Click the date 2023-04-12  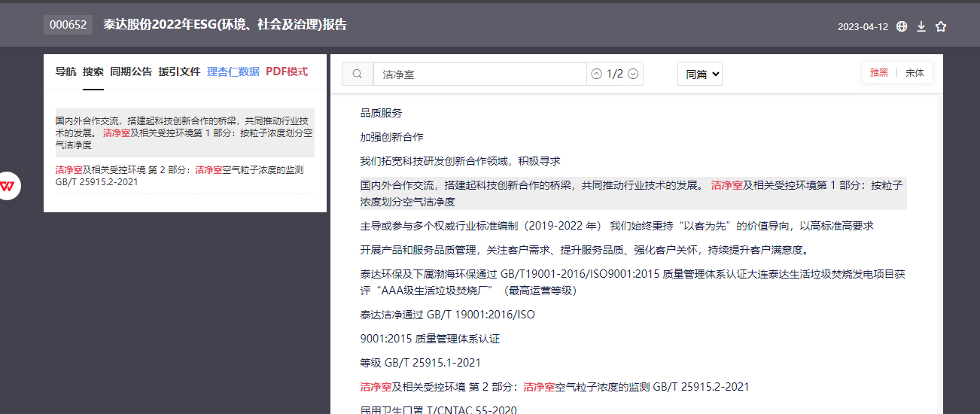[863, 26]
